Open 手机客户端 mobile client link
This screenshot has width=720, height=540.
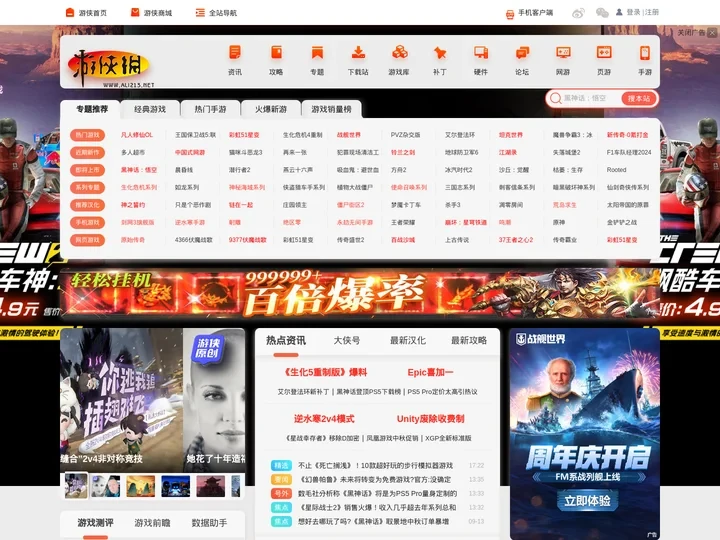tap(535, 13)
